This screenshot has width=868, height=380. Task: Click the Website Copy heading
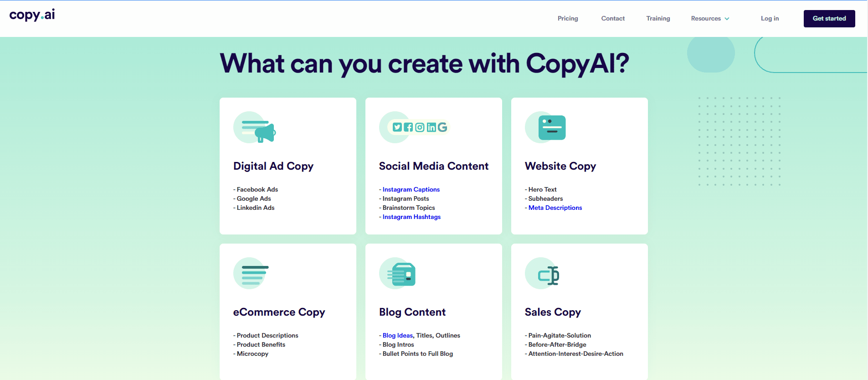pos(560,166)
